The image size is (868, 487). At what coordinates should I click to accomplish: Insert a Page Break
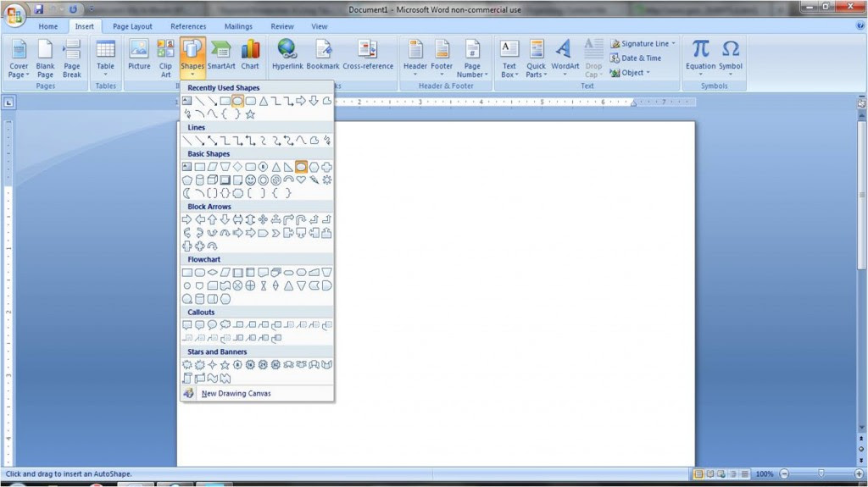coord(72,59)
